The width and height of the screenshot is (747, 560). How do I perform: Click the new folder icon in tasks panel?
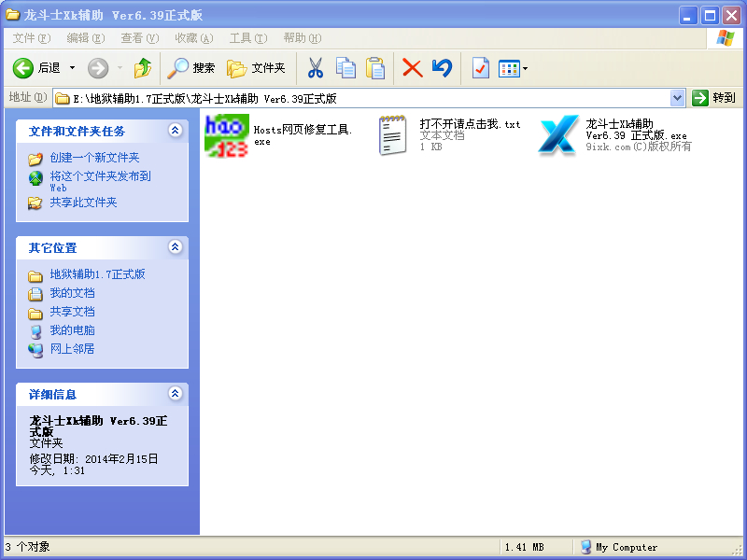pos(35,159)
